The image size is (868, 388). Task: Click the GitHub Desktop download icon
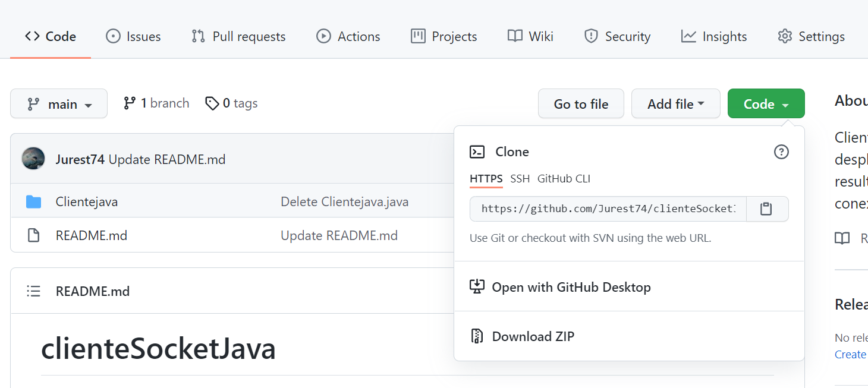coord(477,286)
